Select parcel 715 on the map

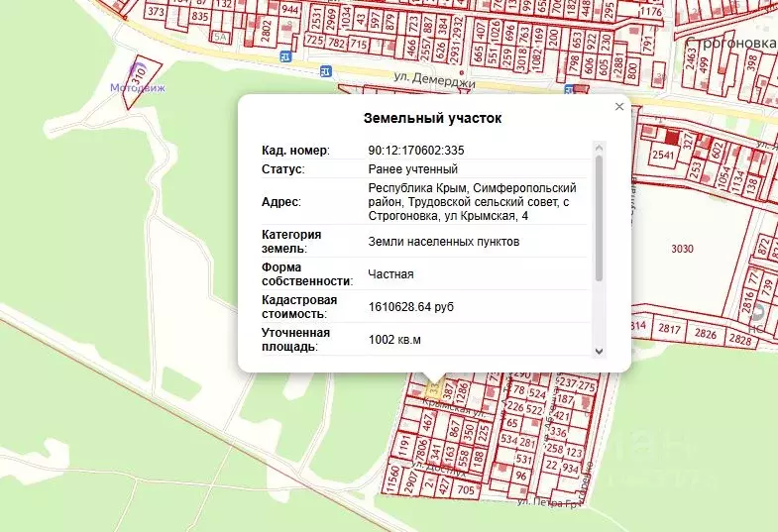pos(359,46)
